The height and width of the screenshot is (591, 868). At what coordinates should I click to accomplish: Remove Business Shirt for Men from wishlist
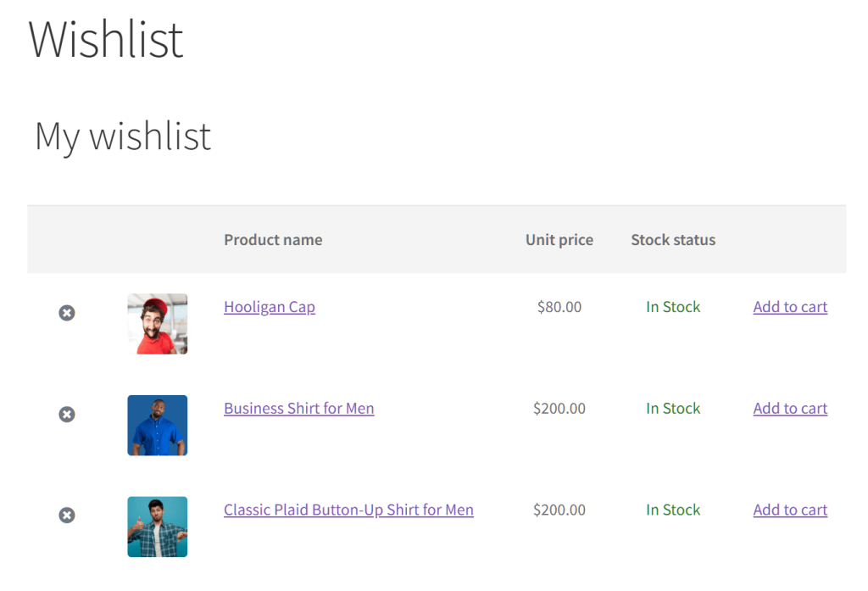67,414
